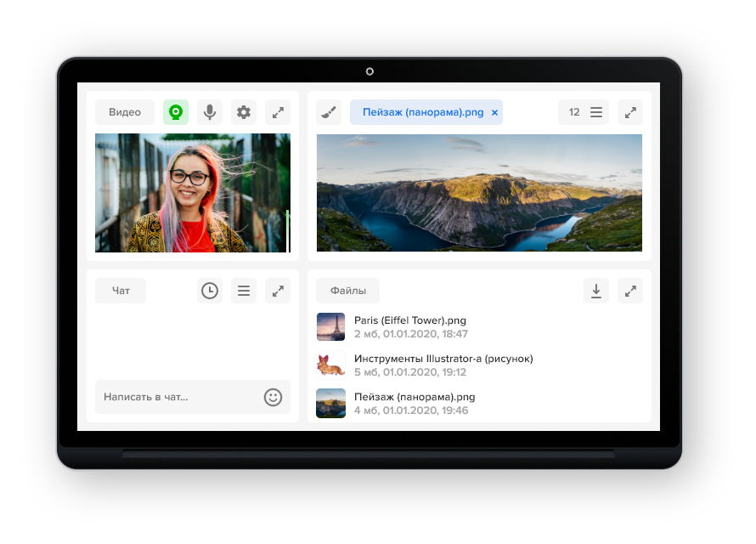The height and width of the screenshot is (544, 756).
Task: Open Paris (Eiffel Tower).png file
Action: (x=410, y=320)
